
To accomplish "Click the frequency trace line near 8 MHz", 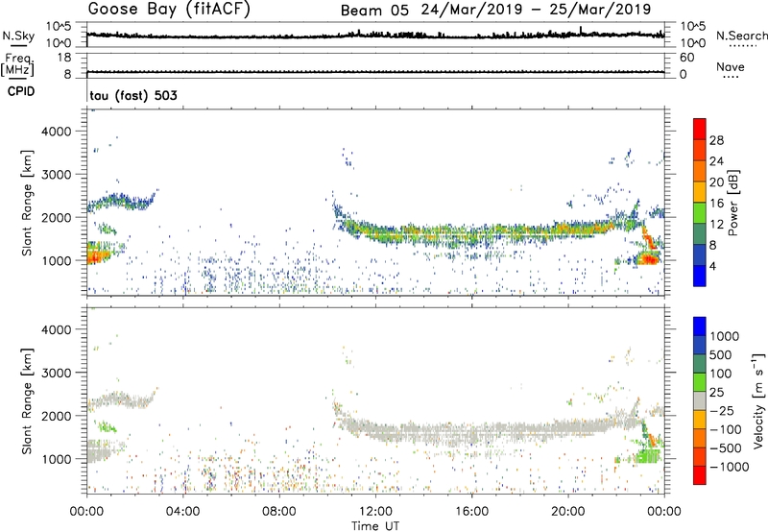I will coord(375,72).
